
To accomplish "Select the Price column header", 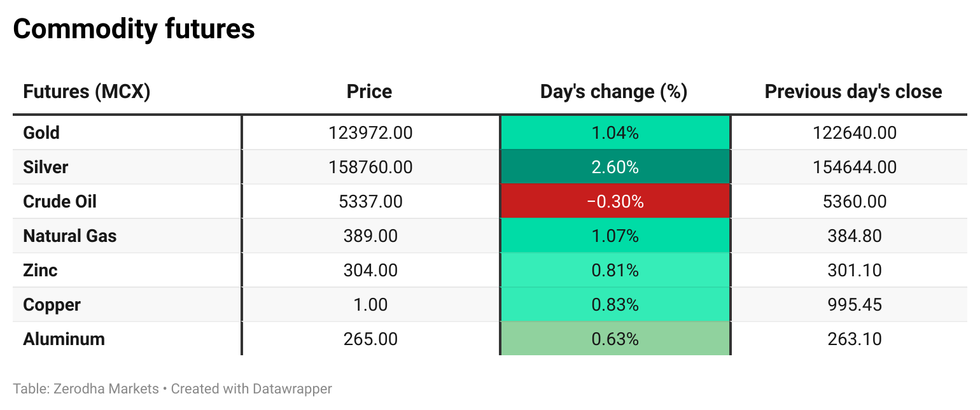I will pos(369,92).
